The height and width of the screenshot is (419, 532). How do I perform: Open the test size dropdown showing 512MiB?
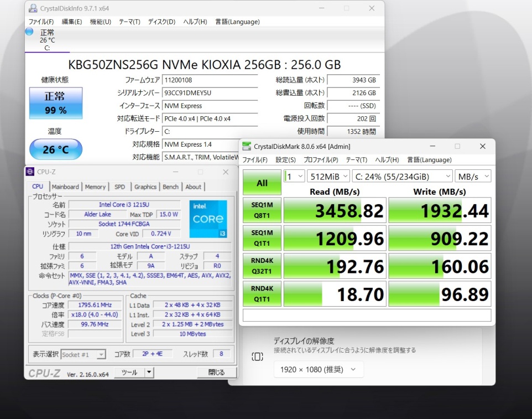coord(328,176)
